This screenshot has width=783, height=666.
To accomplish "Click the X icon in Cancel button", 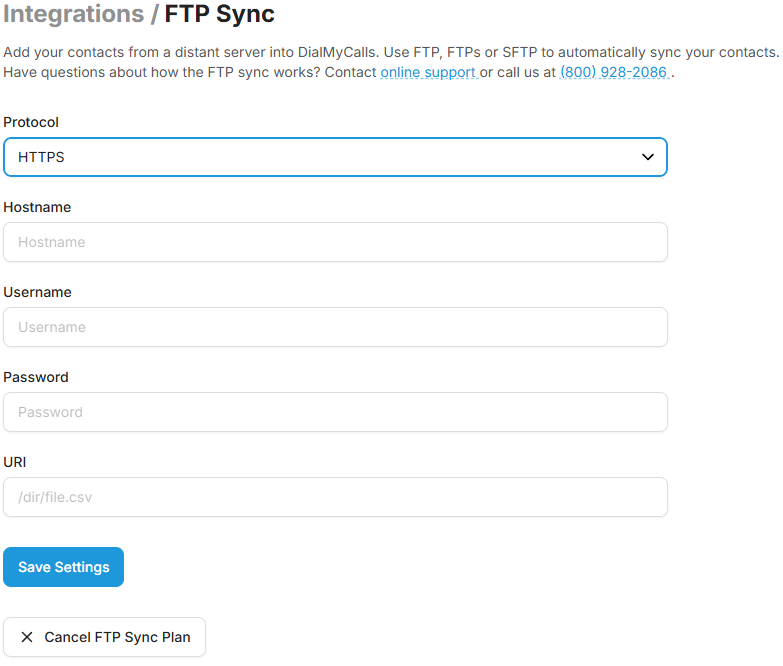I will (x=26, y=637).
